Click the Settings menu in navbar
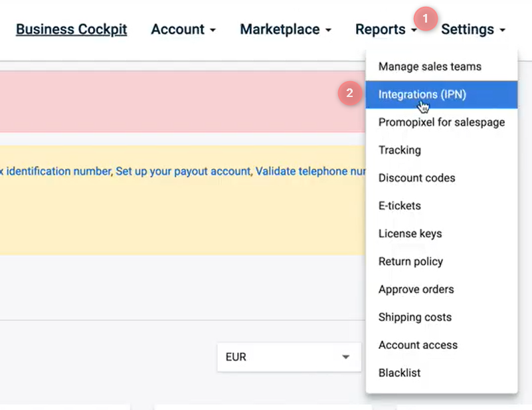The width and height of the screenshot is (532, 410). pyautogui.click(x=473, y=29)
